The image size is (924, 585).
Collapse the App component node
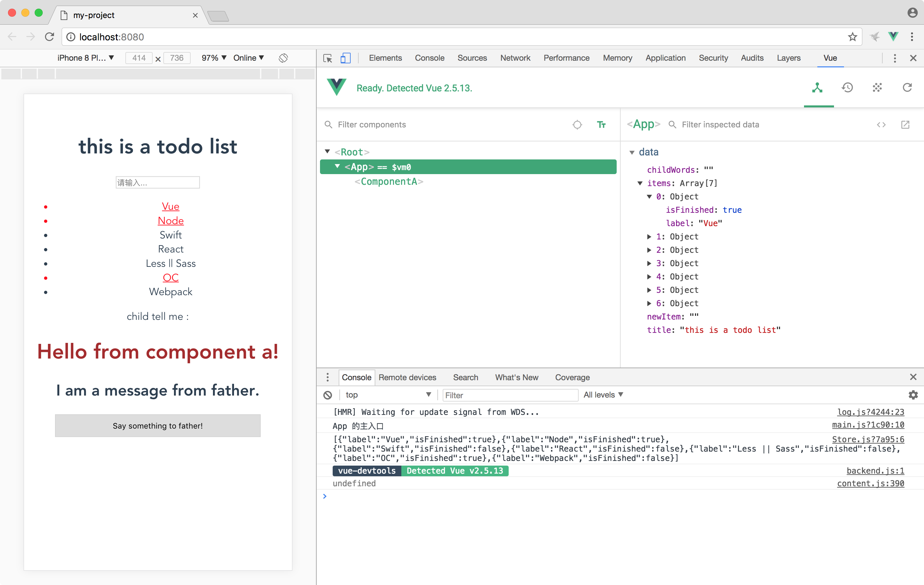[x=337, y=166]
